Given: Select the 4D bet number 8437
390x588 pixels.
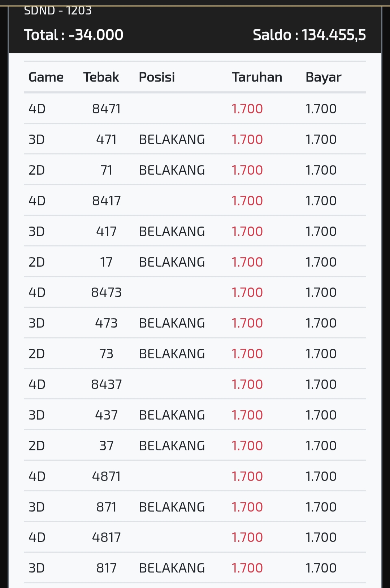Looking at the screenshot, I should coord(106,384).
